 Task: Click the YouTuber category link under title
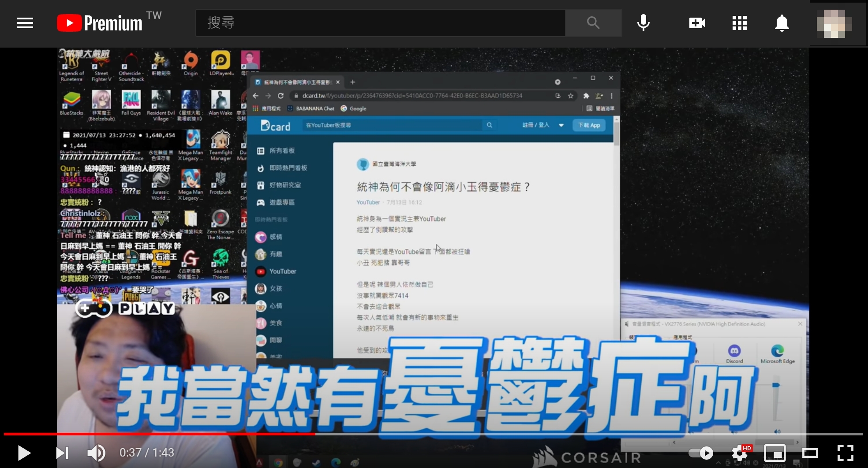point(368,202)
